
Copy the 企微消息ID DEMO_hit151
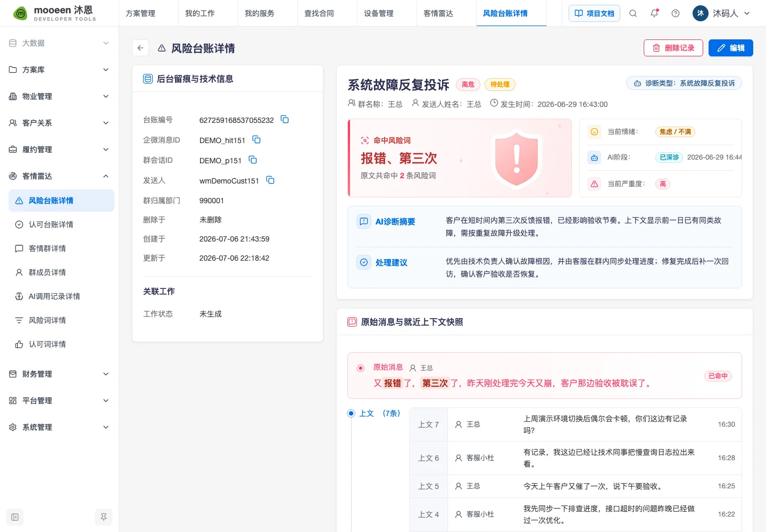256,140
